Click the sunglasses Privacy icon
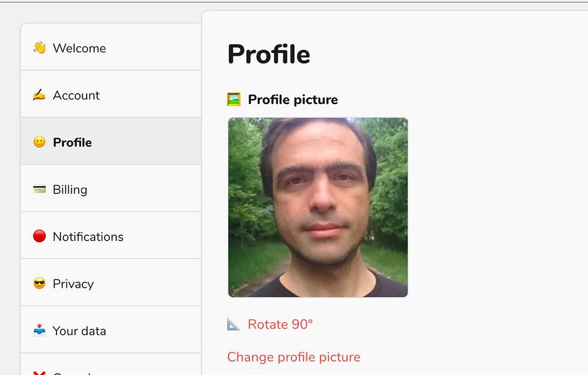The image size is (588, 375). click(x=39, y=284)
